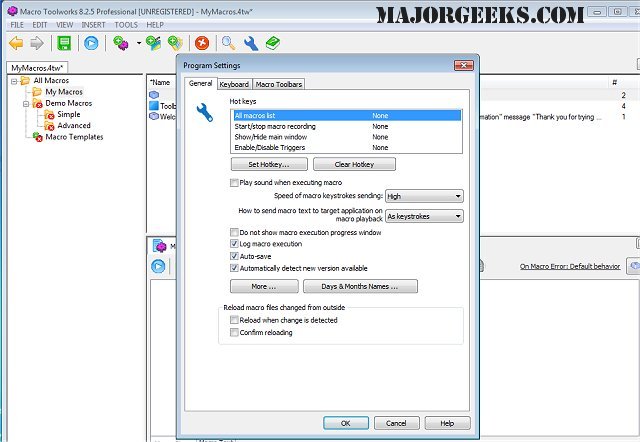Image resolution: width=640 pixels, height=442 pixels.
Task: Collapse the All Macros tree node
Action: coord(14,81)
